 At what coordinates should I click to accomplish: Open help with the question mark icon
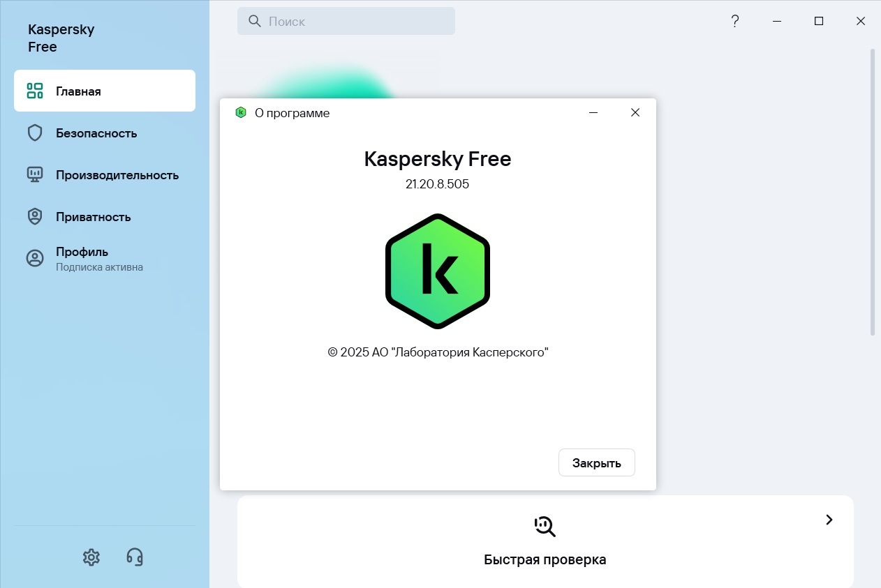(x=734, y=21)
